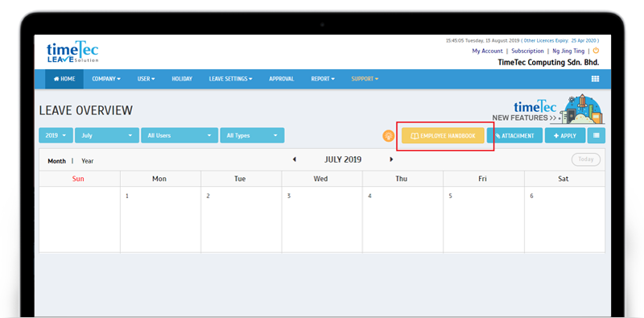Open the list view icon button
Screen dimensions: 644x318
(x=596, y=135)
